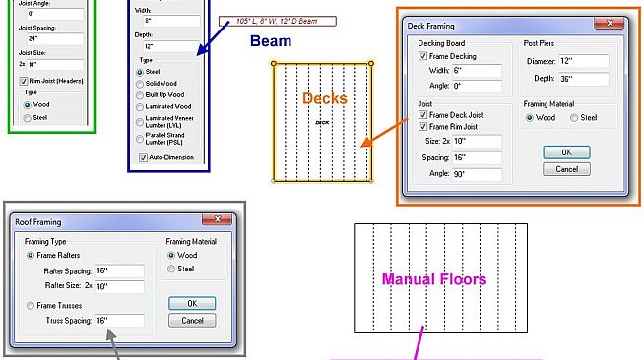
Task: Choose the Built Up Wood beam type
Action: (x=140, y=95)
